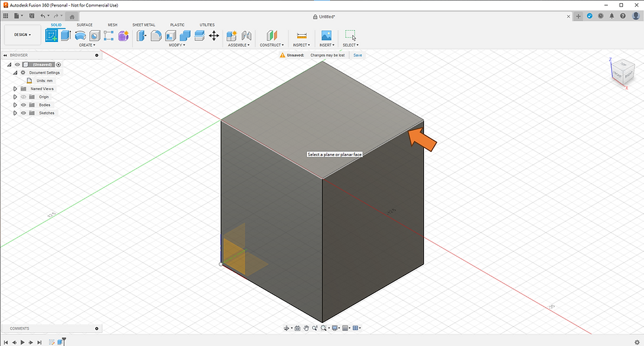Collapse the Unsaved root node
This screenshot has height=346, width=644.
point(9,64)
